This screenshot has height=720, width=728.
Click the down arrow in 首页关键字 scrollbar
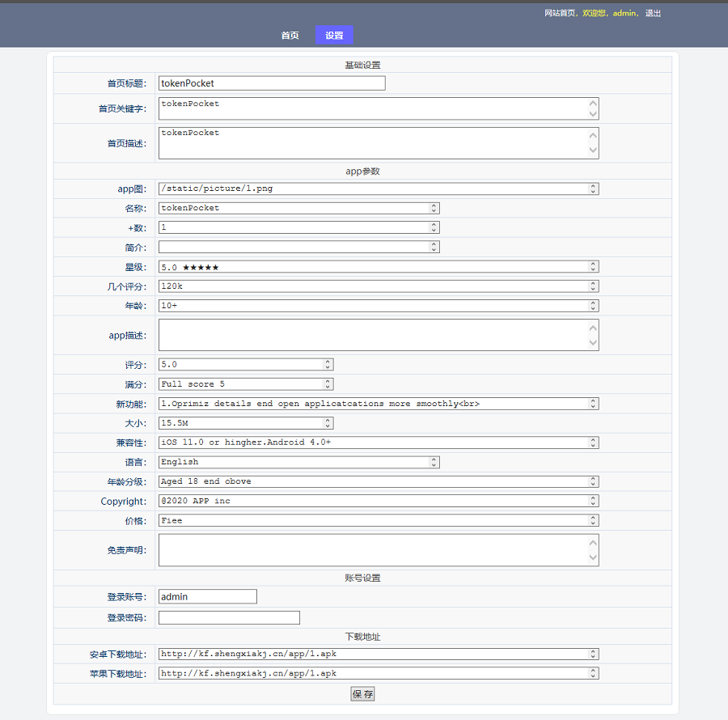(x=593, y=114)
